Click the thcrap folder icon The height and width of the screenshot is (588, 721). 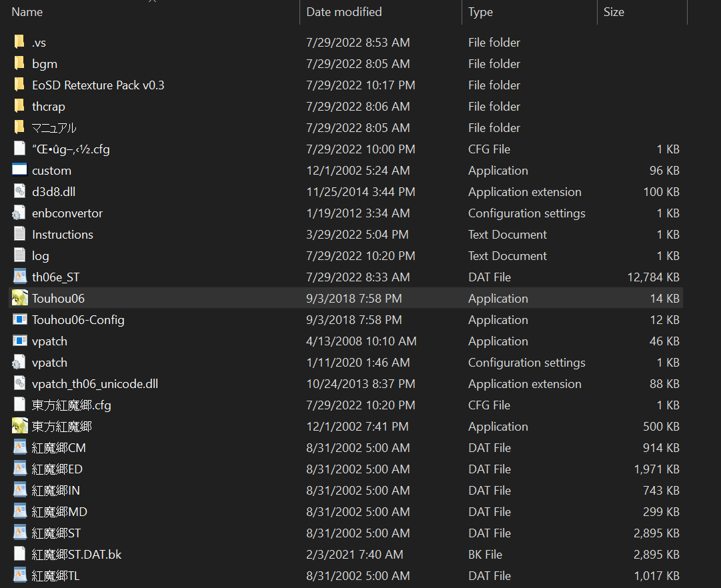coord(19,106)
